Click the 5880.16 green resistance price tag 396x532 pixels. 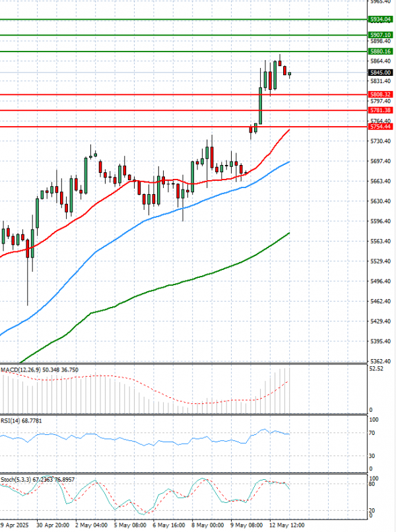pos(381,51)
